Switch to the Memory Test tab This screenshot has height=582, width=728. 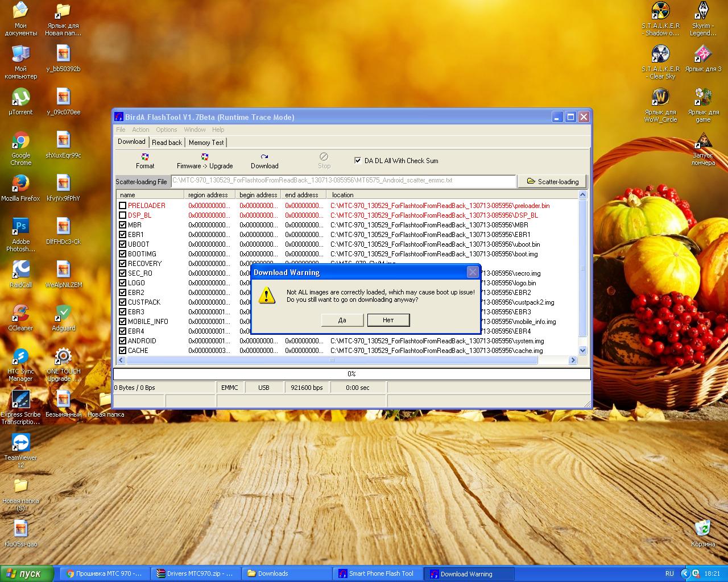coord(206,143)
